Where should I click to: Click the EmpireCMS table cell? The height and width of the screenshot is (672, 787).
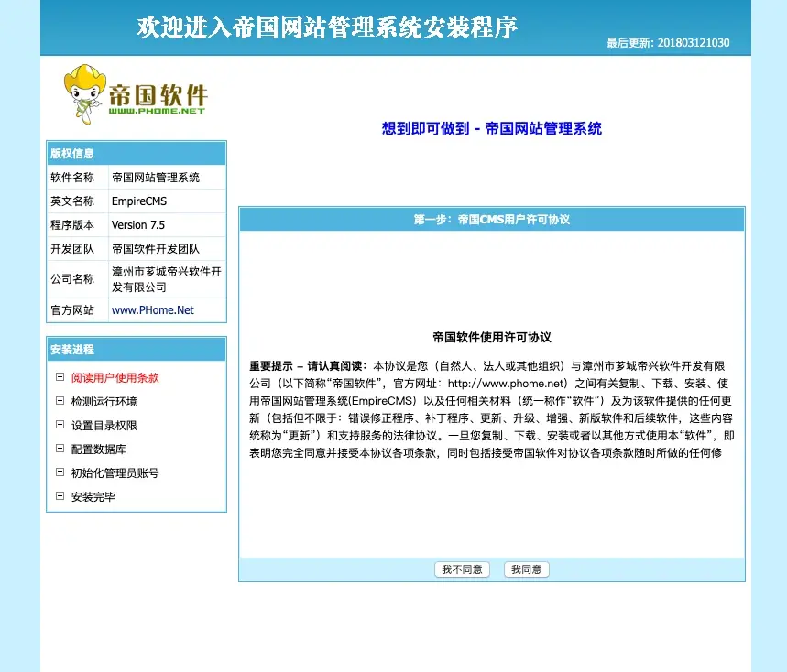[167, 201]
